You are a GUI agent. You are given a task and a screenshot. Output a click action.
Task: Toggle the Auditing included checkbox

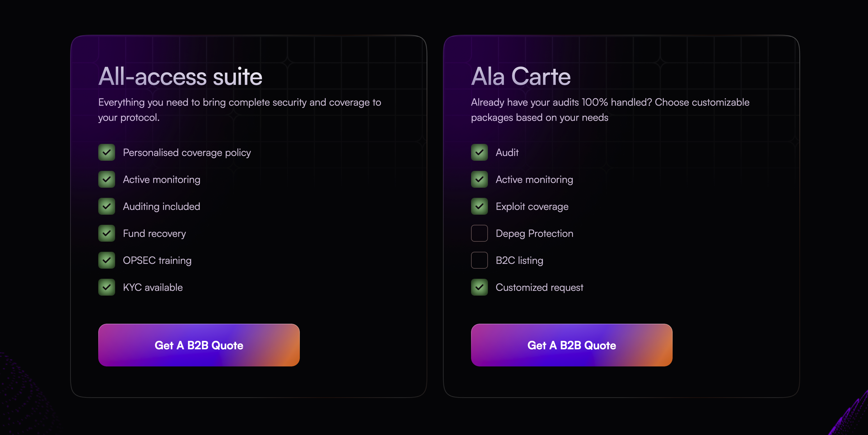(106, 206)
